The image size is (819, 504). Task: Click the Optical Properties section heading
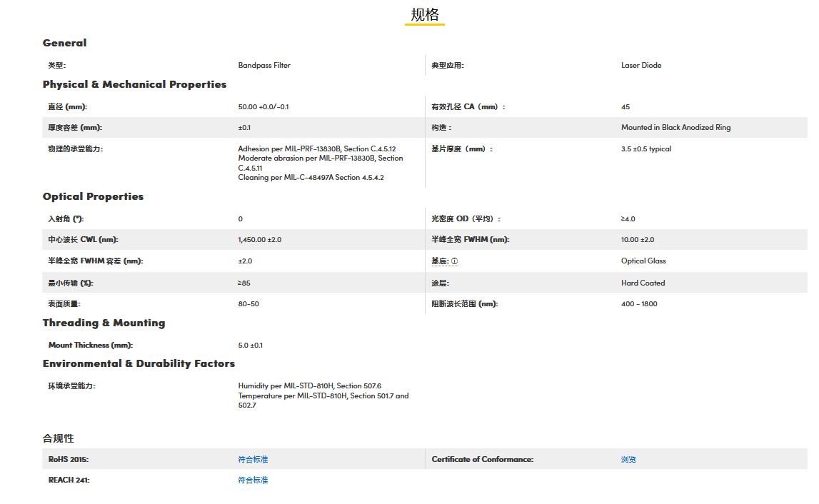tap(93, 196)
